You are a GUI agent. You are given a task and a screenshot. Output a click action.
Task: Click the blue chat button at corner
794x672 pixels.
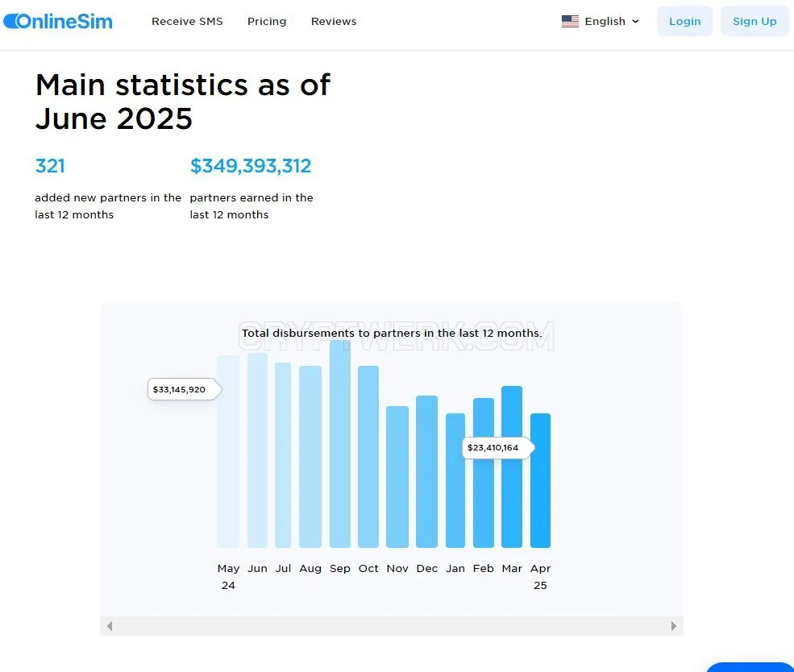750,667
